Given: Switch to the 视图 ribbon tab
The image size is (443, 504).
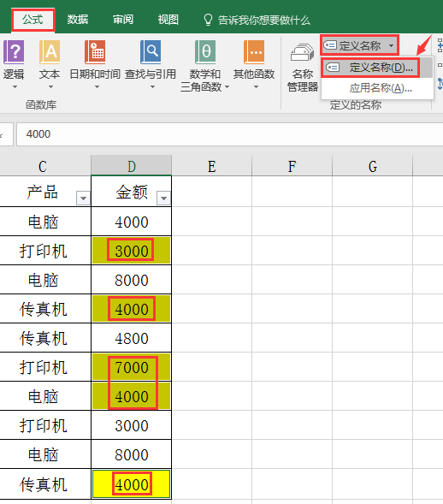Looking at the screenshot, I should (x=168, y=20).
